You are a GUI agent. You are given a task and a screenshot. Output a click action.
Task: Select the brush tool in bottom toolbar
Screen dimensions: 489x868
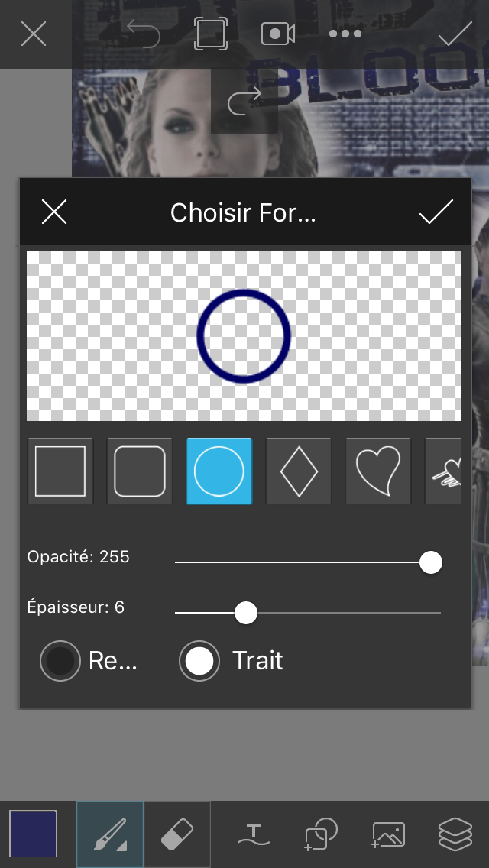pyautogui.click(x=110, y=834)
